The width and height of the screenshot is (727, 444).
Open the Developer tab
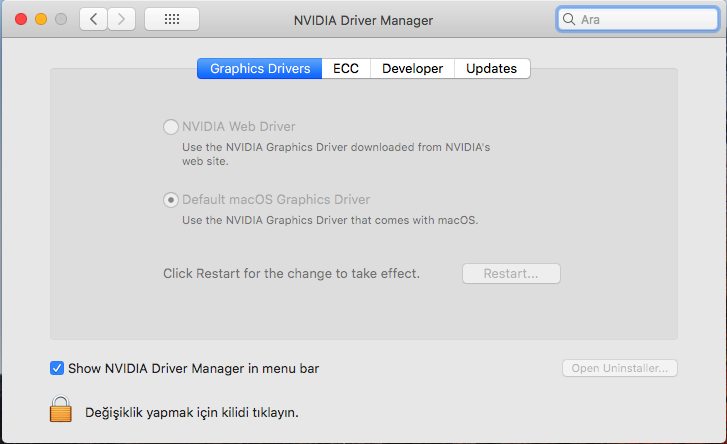[412, 69]
